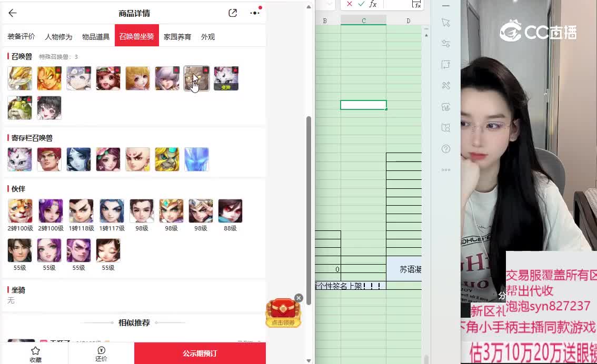Open the sliders settings icon in sidebar

[x=446, y=43]
